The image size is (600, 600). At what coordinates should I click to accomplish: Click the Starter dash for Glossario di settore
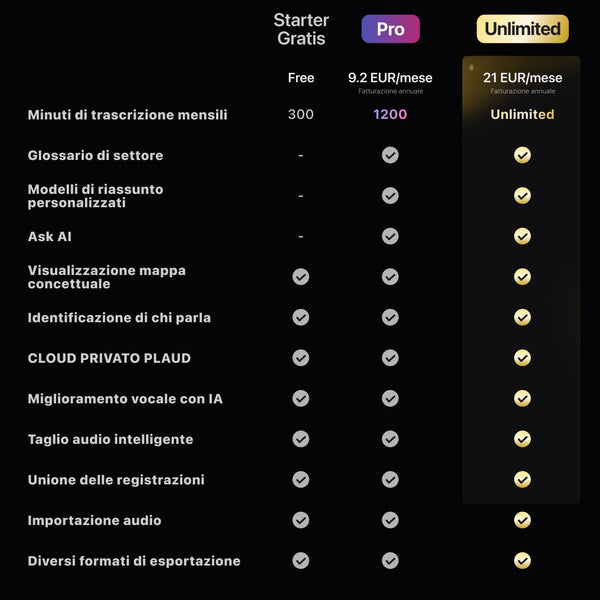tap(301, 156)
